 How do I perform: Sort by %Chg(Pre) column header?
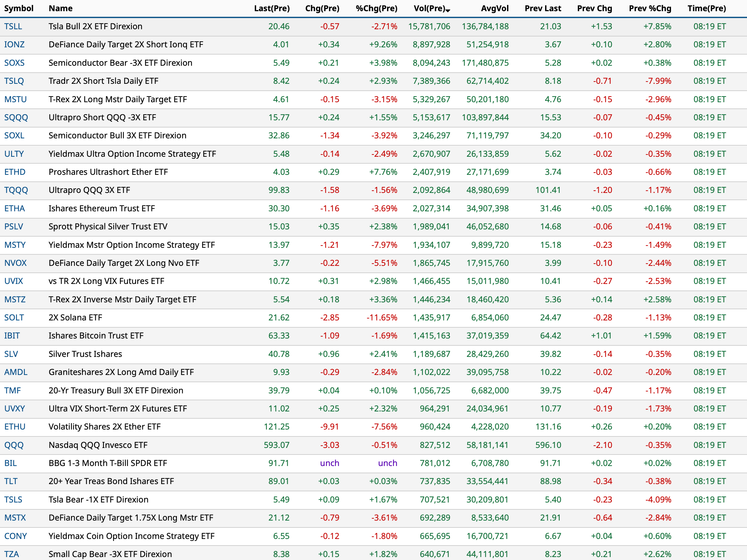[x=376, y=8]
